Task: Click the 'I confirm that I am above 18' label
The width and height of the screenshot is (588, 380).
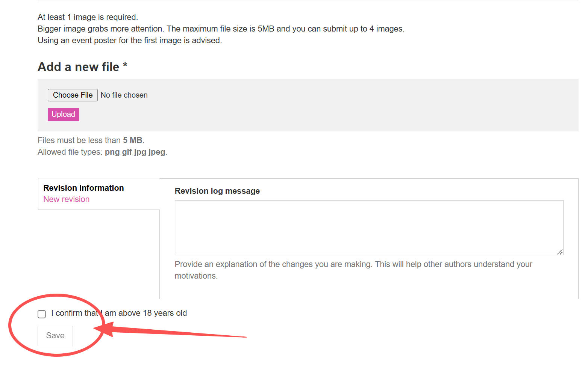Action: pos(119,313)
